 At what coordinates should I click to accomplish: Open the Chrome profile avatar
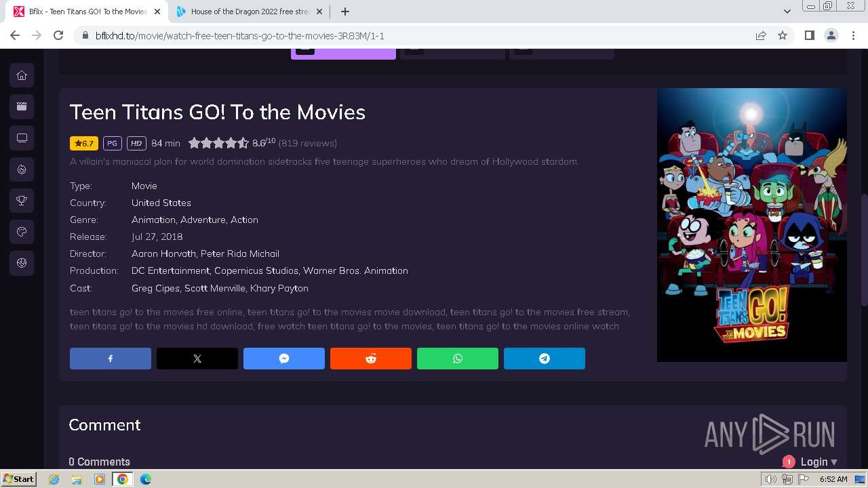831,36
